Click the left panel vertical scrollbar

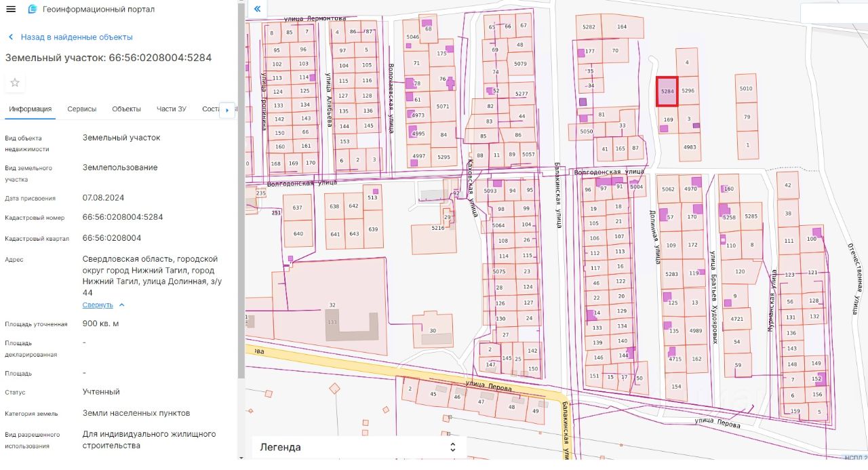tap(241, 190)
